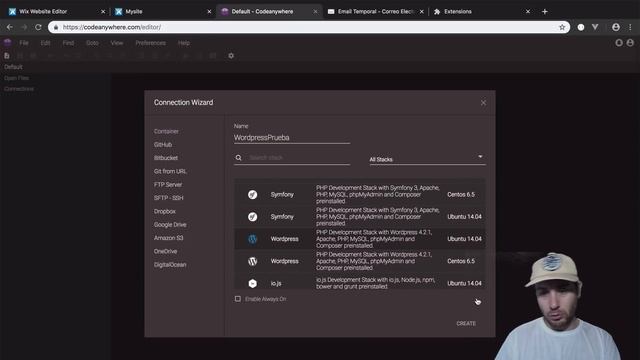The height and width of the screenshot is (360, 640).
Task: Open the Find menu
Action: click(x=68, y=43)
